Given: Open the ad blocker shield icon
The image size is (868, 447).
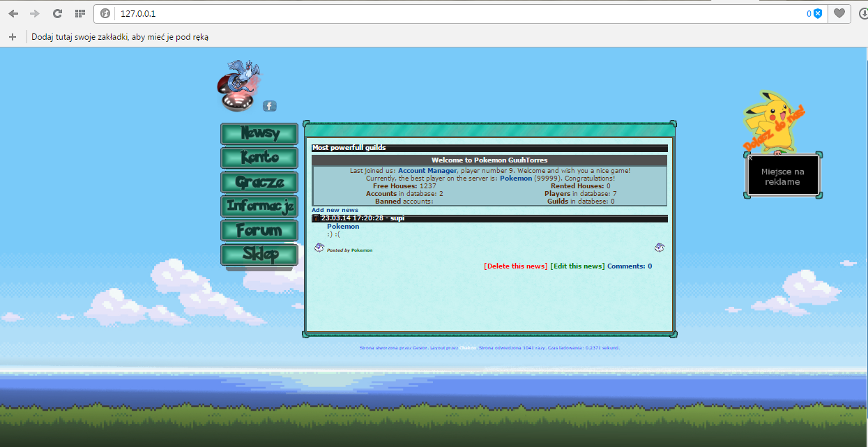Looking at the screenshot, I should [x=818, y=13].
